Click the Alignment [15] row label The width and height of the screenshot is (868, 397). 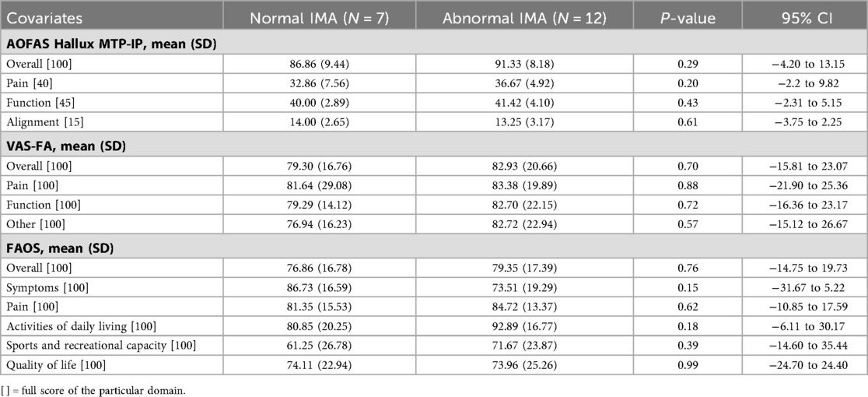(x=37, y=121)
